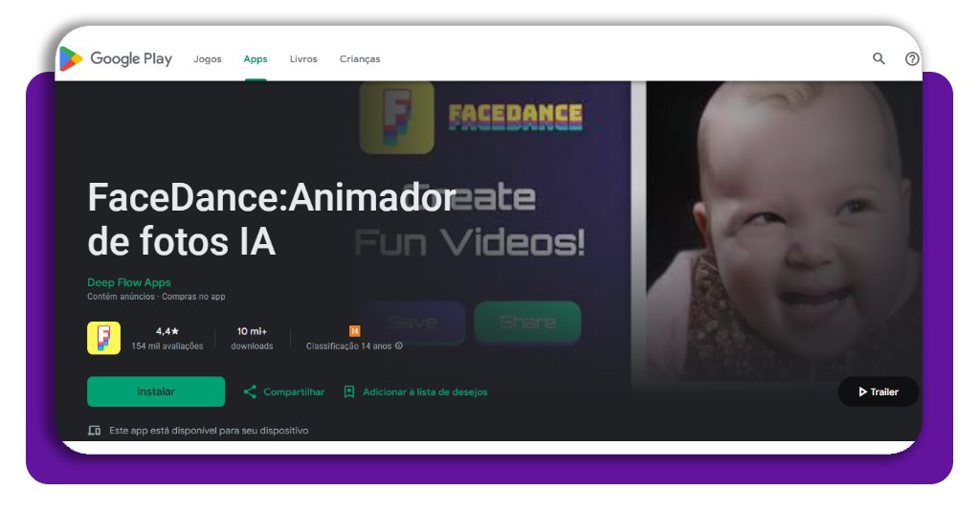Click the orange 14 age rating badge
This screenshot has width=980, height=513.
pyautogui.click(x=354, y=331)
